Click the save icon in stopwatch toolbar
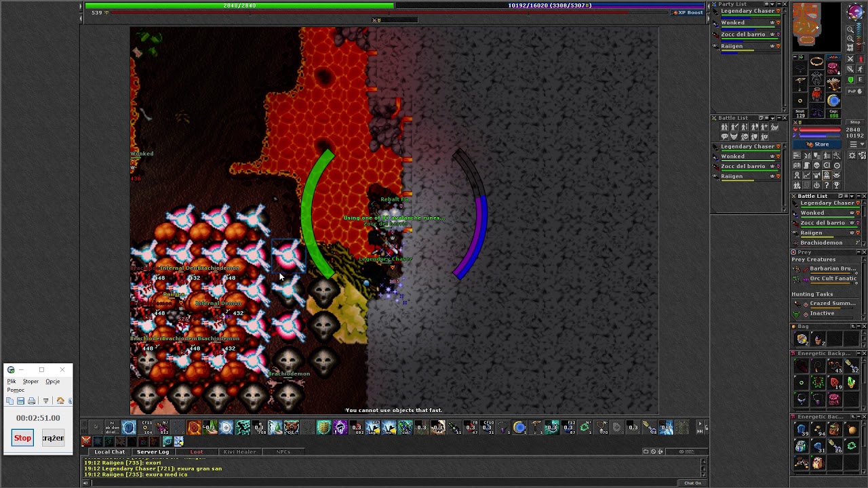The image size is (868, 488). coord(21,401)
